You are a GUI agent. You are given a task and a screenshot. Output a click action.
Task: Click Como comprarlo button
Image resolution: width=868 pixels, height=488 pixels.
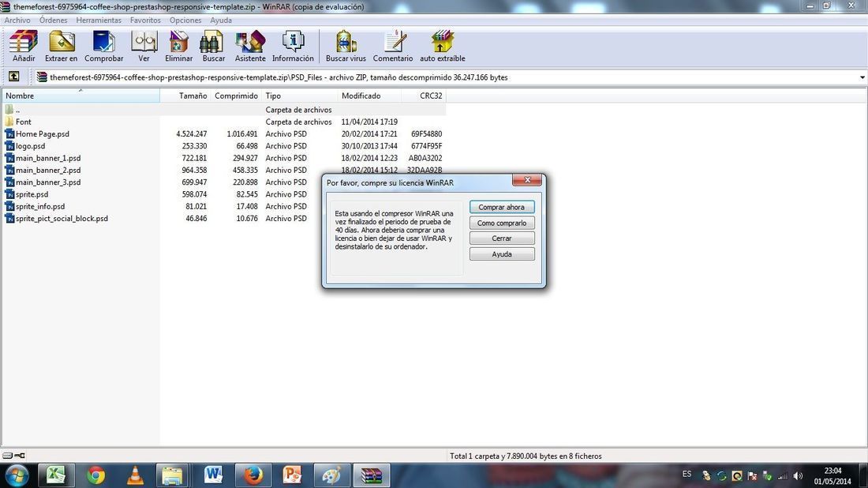[502, 223]
